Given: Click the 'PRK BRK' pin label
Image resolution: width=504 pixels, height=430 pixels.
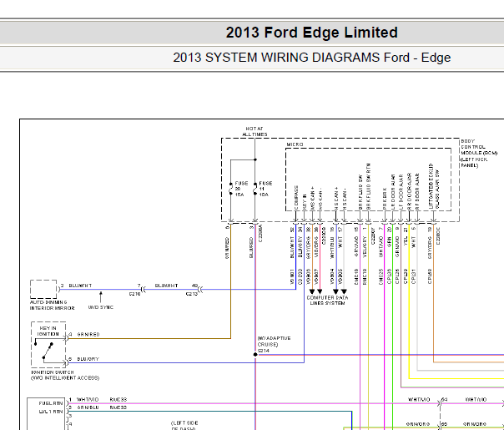Looking at the screenshot, I should coord(385,200).
